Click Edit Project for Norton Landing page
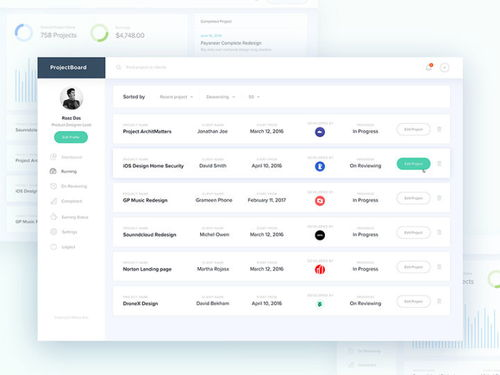 413,267
